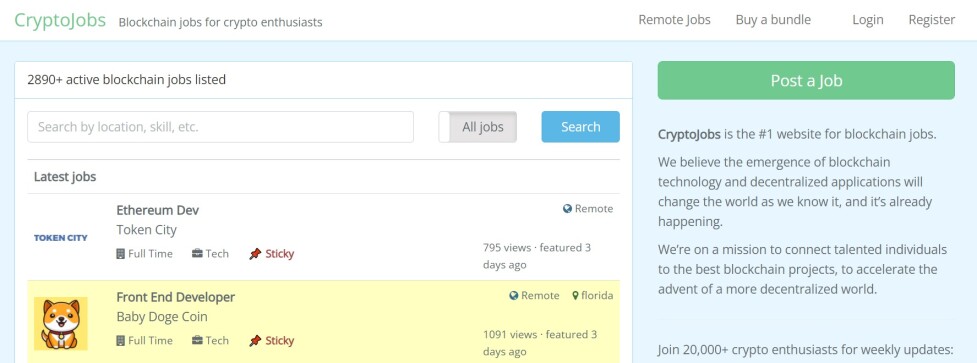Toggle the All jobs switch

[x=478, y=127]
